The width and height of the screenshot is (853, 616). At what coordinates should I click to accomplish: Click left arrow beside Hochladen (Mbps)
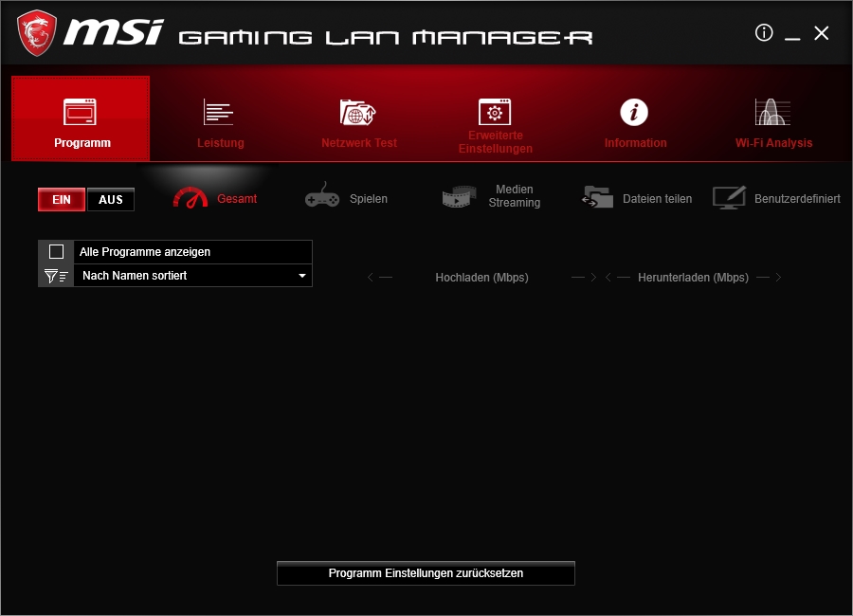[x=372, y=278]
